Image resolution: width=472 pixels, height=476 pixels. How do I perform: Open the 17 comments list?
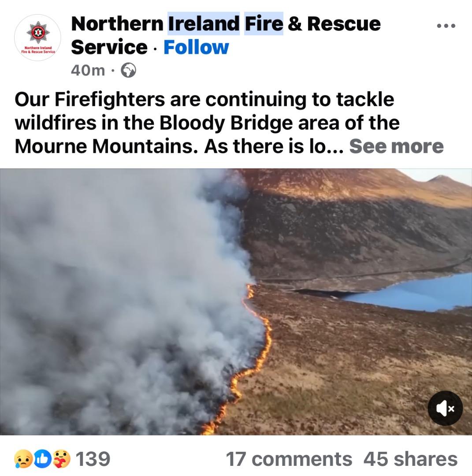click(289, 459)
